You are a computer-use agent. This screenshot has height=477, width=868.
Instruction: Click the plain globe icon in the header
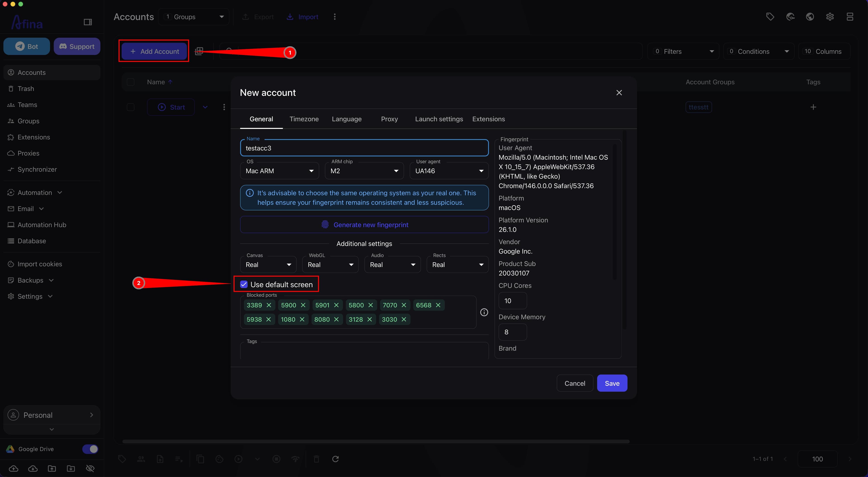pos(810,17)
